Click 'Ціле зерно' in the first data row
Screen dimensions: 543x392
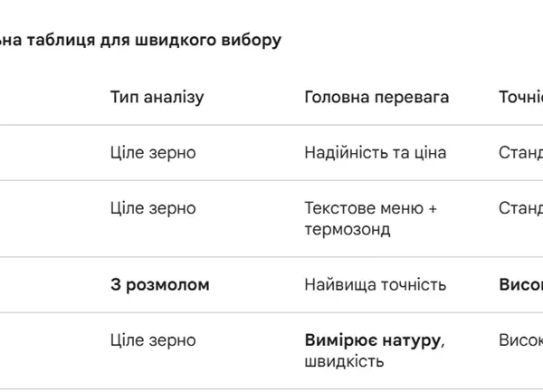pyautogui.click(x=153, y=153)
